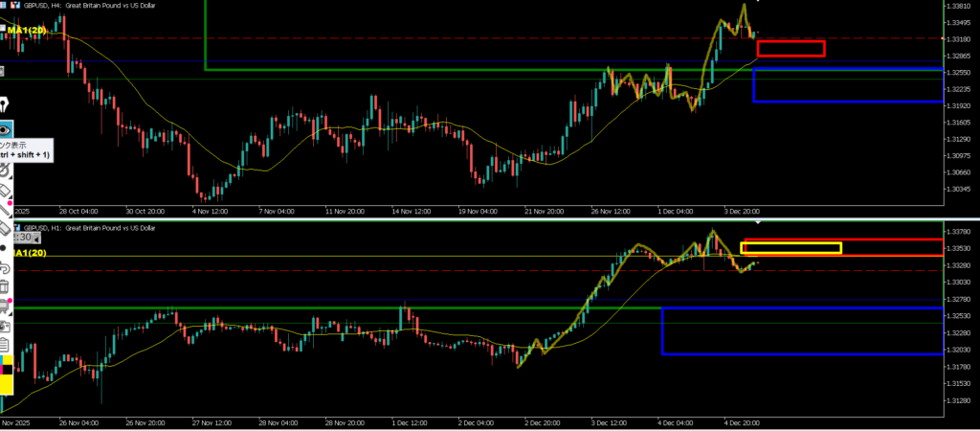Select the eraser icon above the black dot

pyautogui.click(x=4, y=228)
